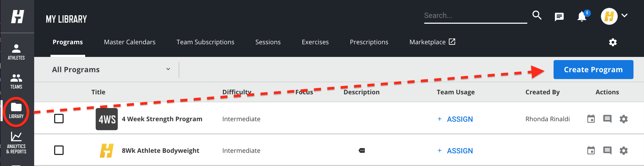
Task: Switch to the Exercises tab
Action: click(x=315, y=42)
